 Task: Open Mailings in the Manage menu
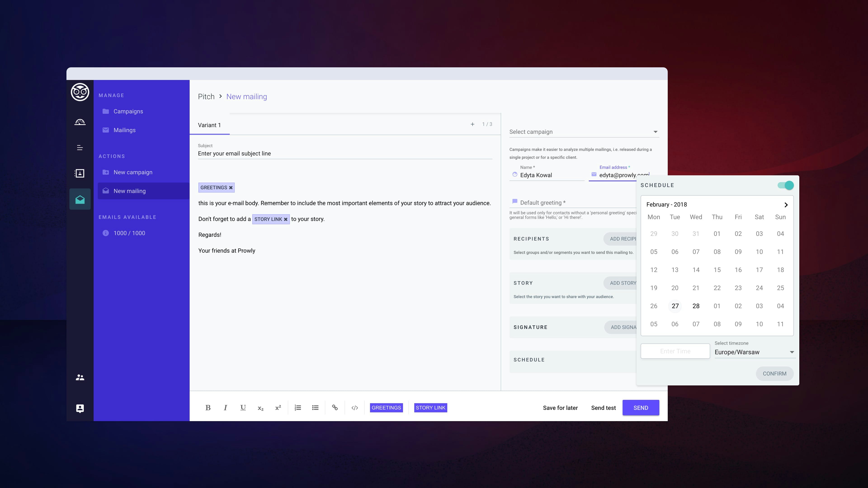124,130
